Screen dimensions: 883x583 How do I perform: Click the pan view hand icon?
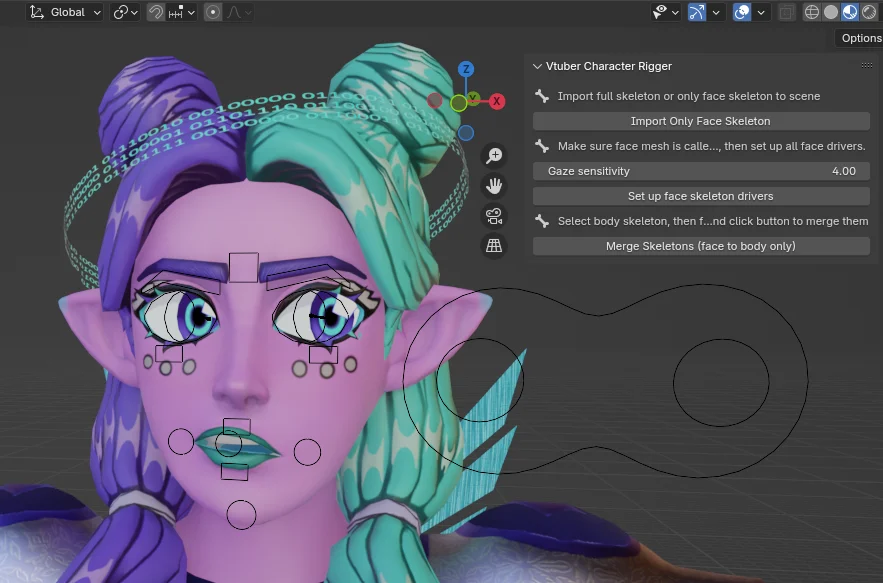pos(494,185)
